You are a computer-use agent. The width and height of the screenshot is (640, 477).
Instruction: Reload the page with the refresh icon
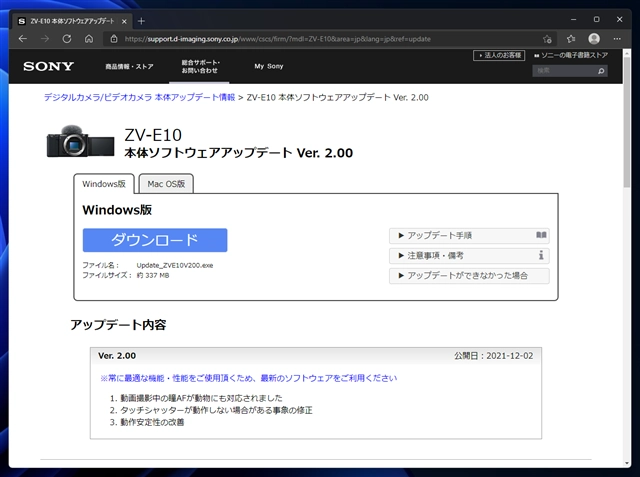click(x=67, y=39)
